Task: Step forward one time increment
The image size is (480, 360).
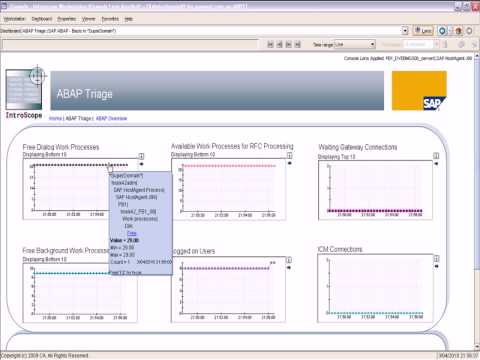Action: [x=289, y=44]
